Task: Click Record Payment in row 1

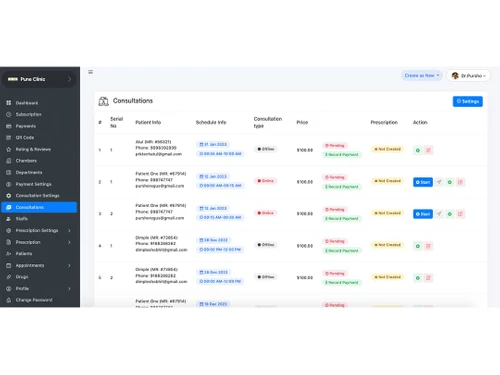Action: click(x=342, y=155)
